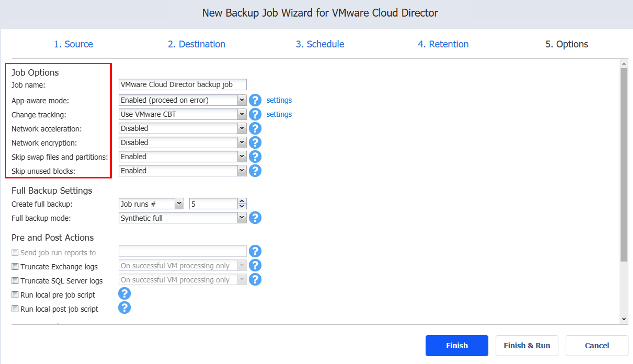Image resolution: width=633 pixels, height=364 pixels.
Task: Go to 2. Destination step
Action: (x=197, y=44)
